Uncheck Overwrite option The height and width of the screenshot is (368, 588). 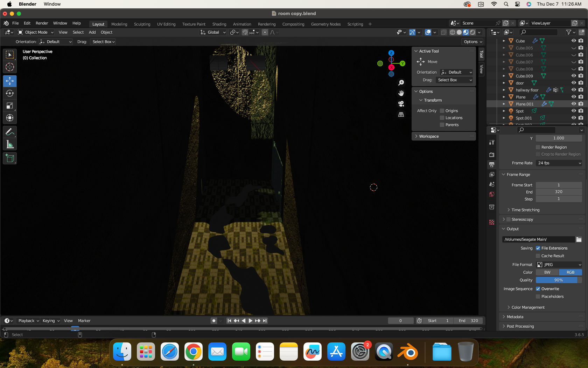(x=538, y=289)
